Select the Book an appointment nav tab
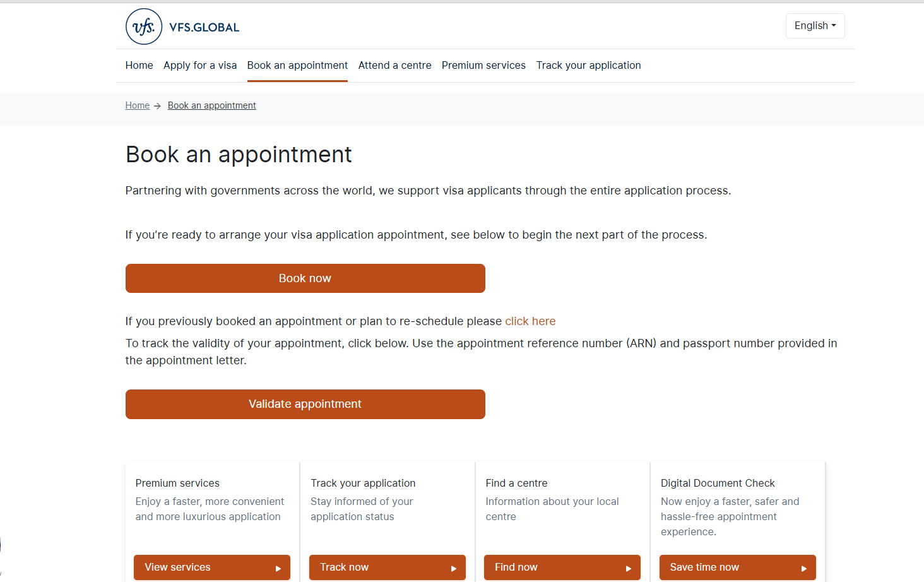 [297, 65]
